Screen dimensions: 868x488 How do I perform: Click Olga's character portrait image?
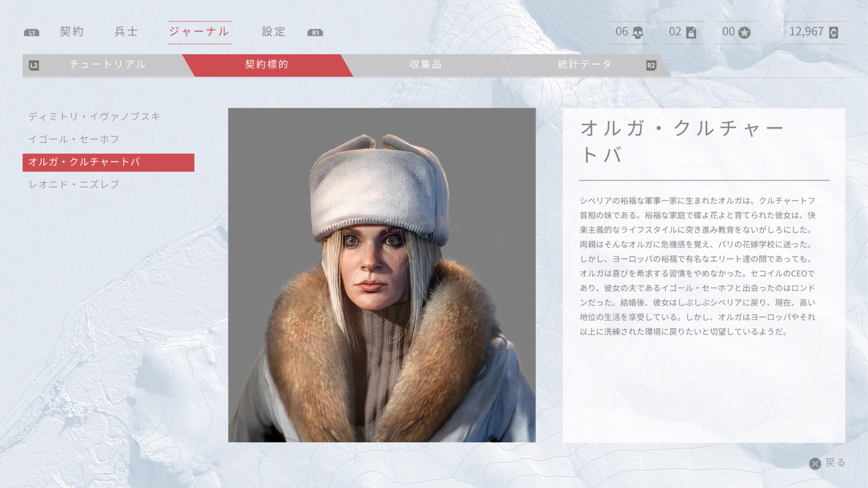tap(382, 275)
